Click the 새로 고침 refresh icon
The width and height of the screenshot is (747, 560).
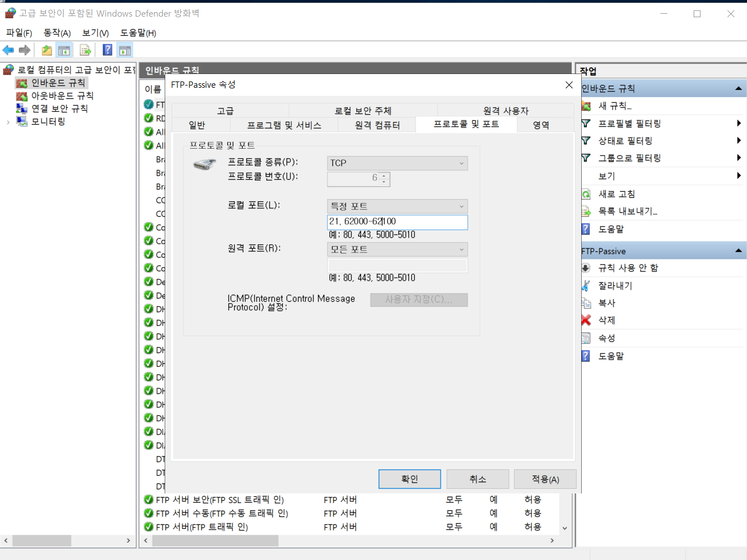pyautogui.click(x=586, y=194)
